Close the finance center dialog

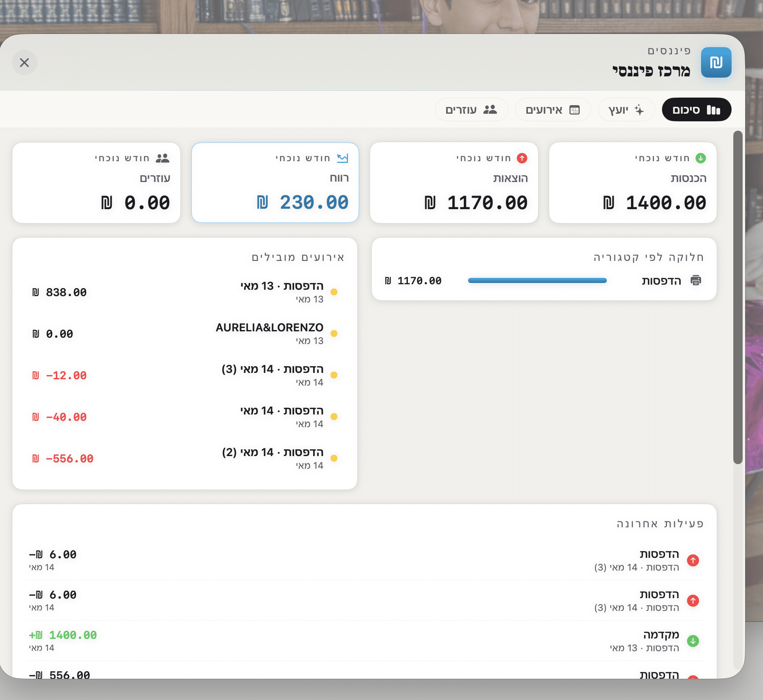25,63
